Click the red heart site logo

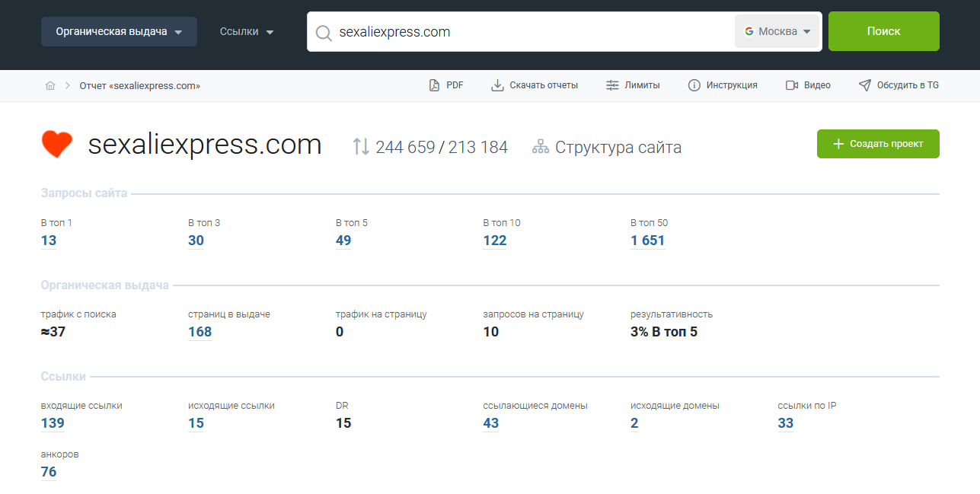pyautogui.click(x=57, y=145)
